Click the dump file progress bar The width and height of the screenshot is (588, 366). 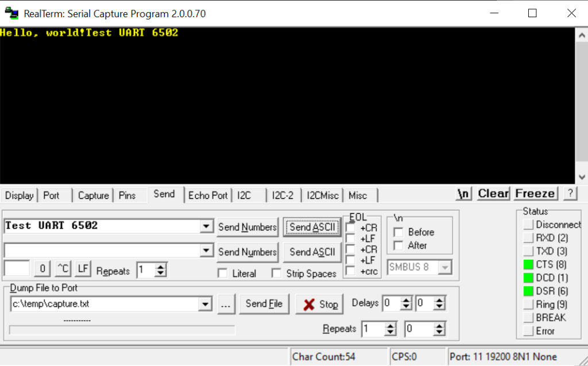click(x=122, y=330)
